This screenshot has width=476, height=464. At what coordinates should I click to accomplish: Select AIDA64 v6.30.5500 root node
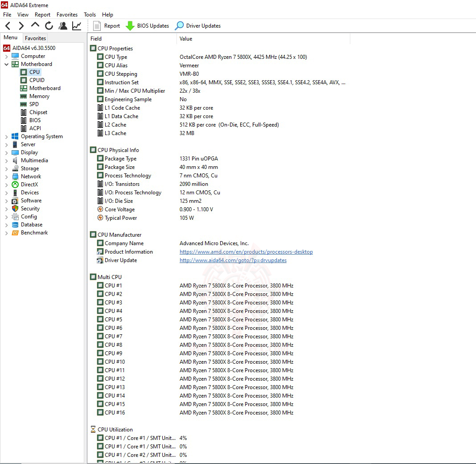click(x=29, y=48)
